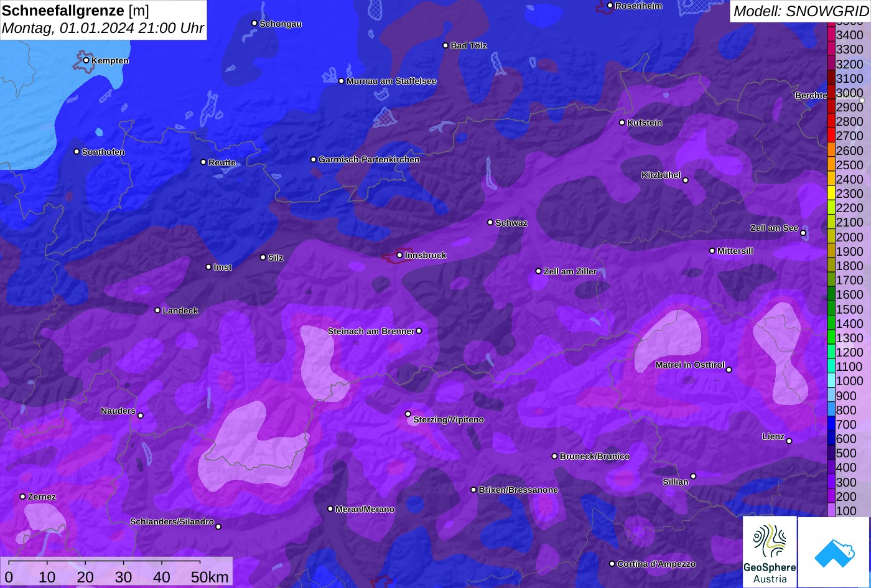Click the yellow legend swatch between 2300 and 2400
Screen dimensions: 871x588
(831, 194)
